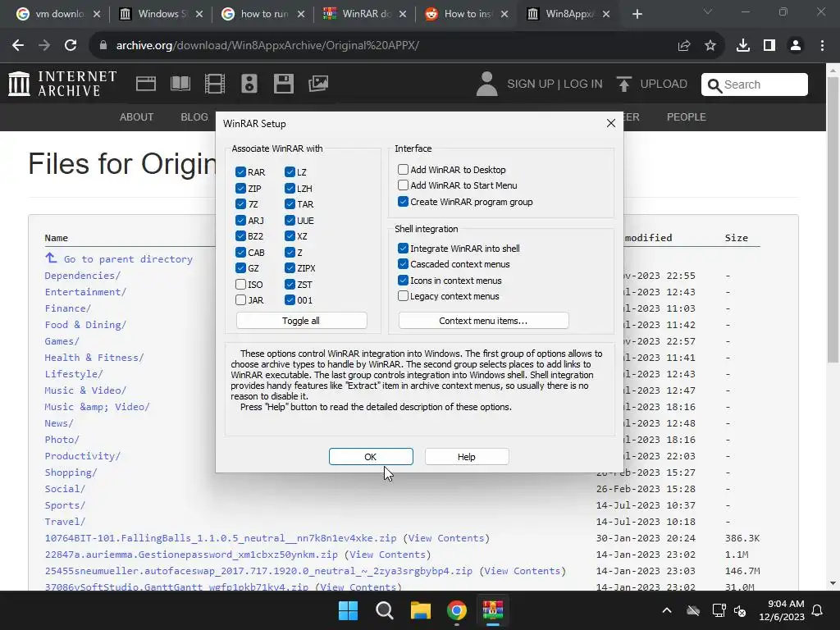This screenshot has height=630, width=840.
Task: Check ISO association checkbox
Action: tap(240, 284)
